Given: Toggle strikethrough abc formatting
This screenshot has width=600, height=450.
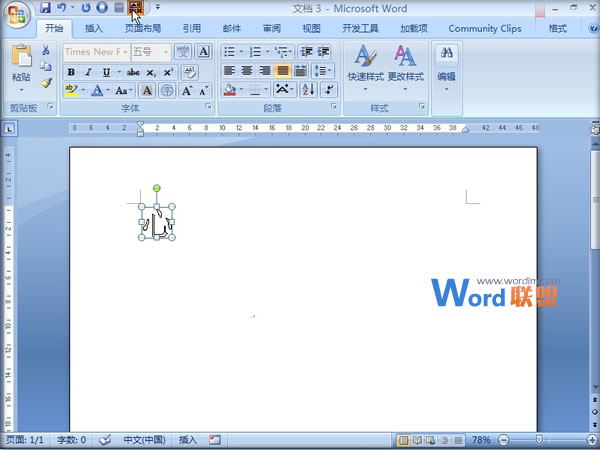Looking at the screenshot, I should tap(133, 72).
